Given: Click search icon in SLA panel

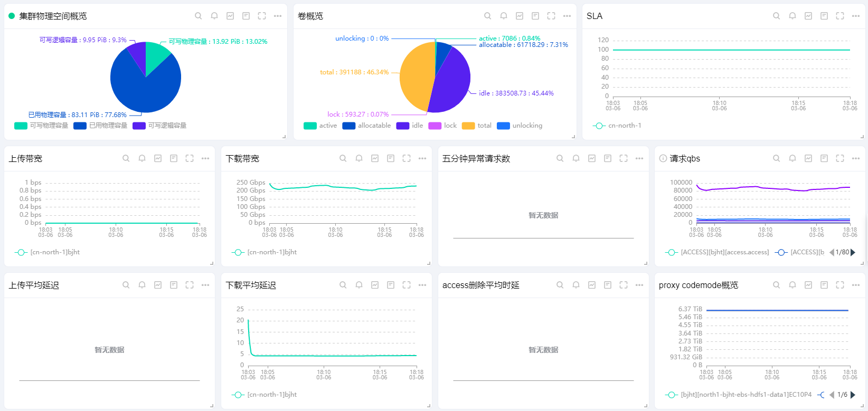Looking at the screenshot, I should (777, 16).
